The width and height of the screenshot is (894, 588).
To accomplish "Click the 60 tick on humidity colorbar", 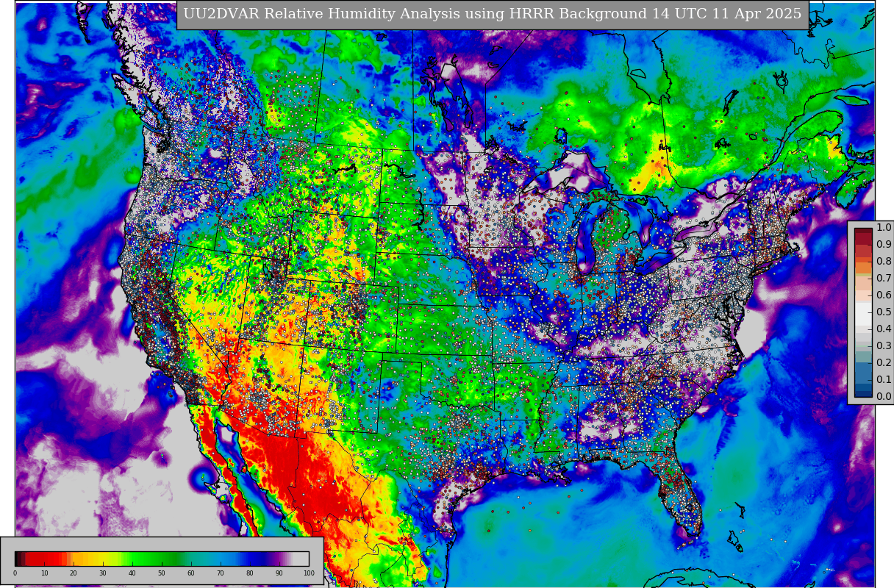I will click(x=191, y=573).
